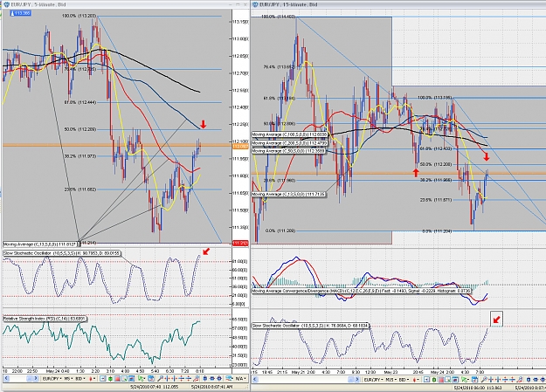Click the 61.8% (112.444) Fibonacci label
Image resolution: width=546 pixels, height=392 pixels.
pyautogui.click(x=80, y=102)
